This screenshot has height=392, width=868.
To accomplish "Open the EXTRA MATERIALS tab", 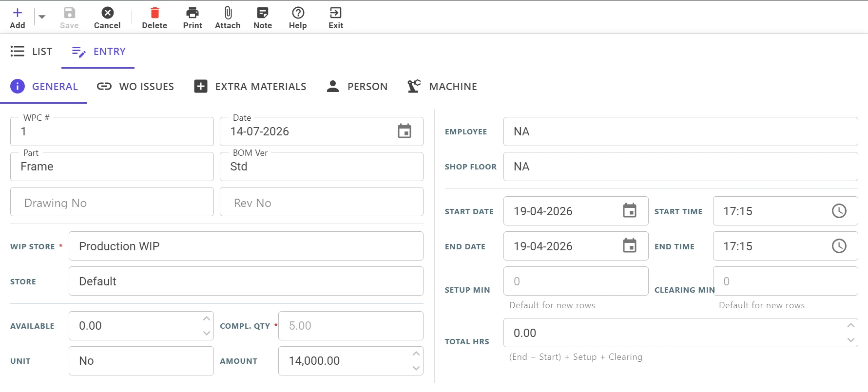I will click(250, 86).
